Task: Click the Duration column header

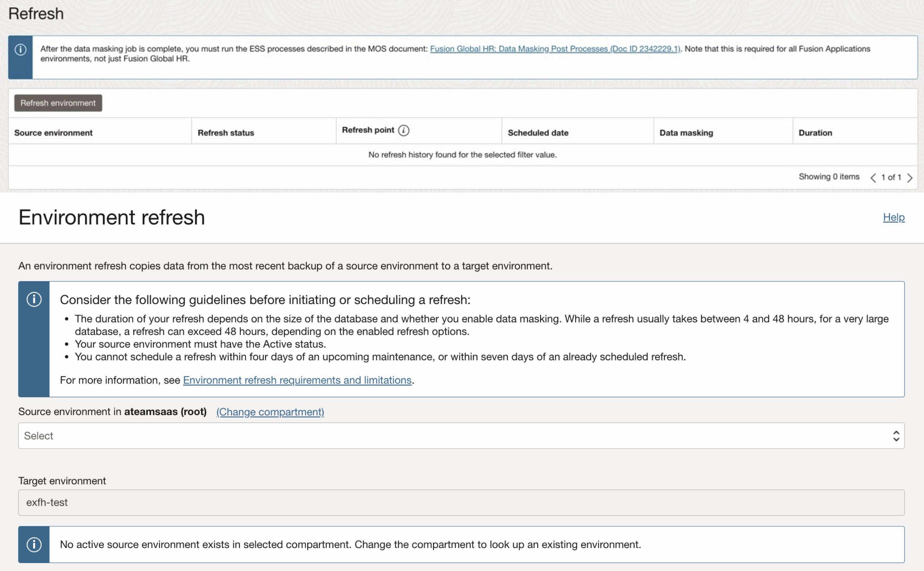Action: [815, 133]
